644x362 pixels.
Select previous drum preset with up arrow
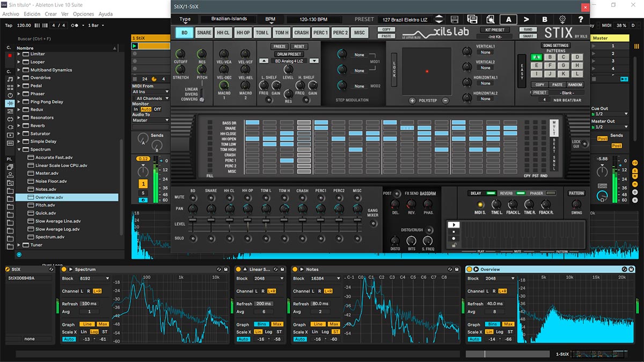(x=264, y=61)
